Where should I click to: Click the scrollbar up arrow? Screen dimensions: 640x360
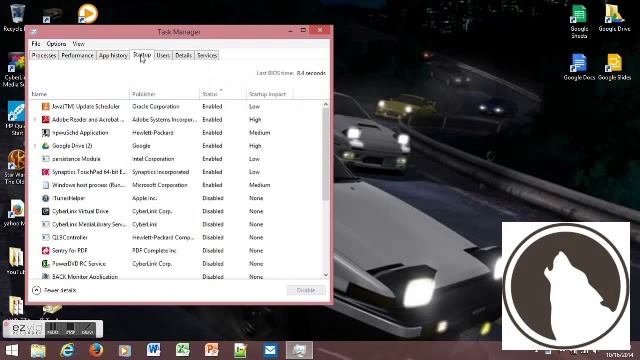[325, 104]
